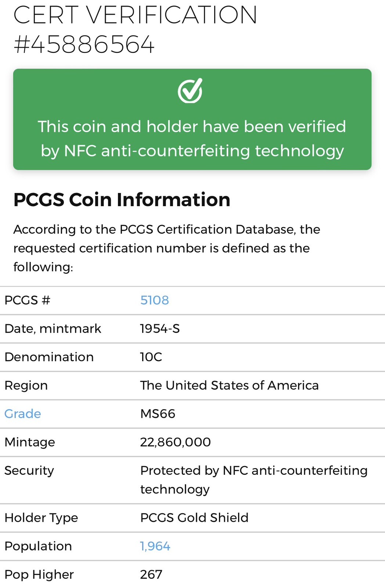
Task: Select the 10C denomination value
Action: pyautogui.click(x=151, y=357)
